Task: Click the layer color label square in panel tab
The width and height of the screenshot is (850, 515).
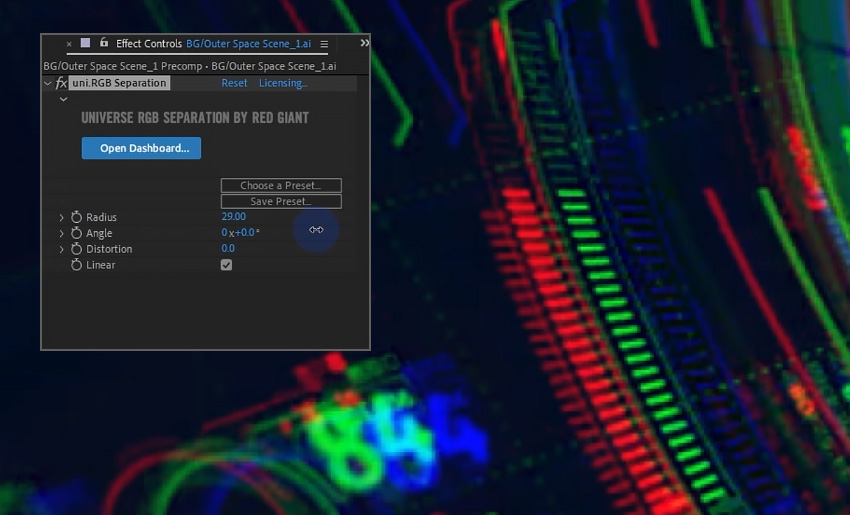Action: tap(86, 43)
